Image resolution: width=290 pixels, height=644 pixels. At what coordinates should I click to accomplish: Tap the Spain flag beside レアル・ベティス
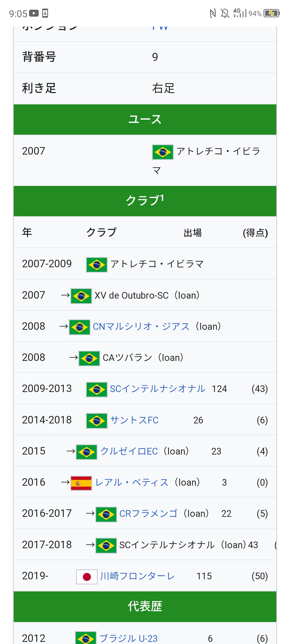point(81,483)
